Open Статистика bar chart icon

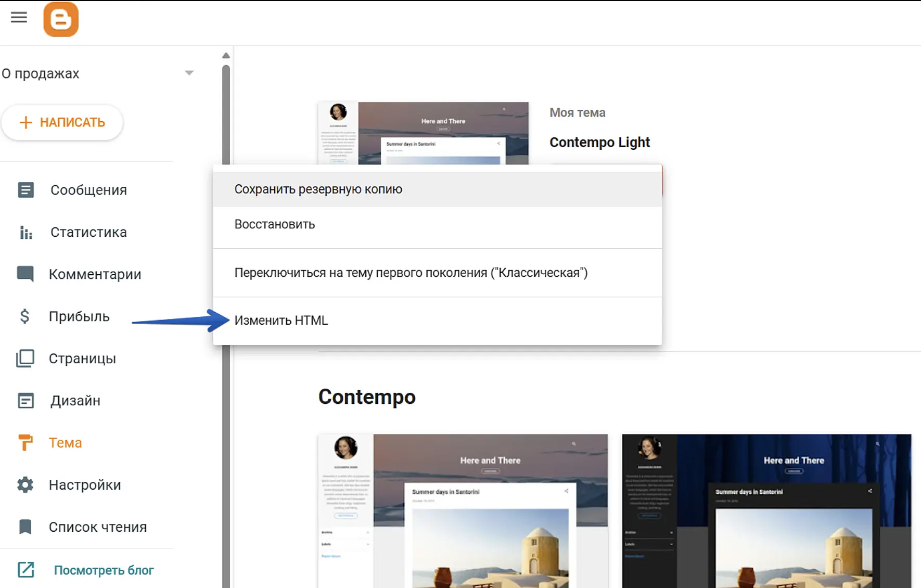click(x=25, y=232)
